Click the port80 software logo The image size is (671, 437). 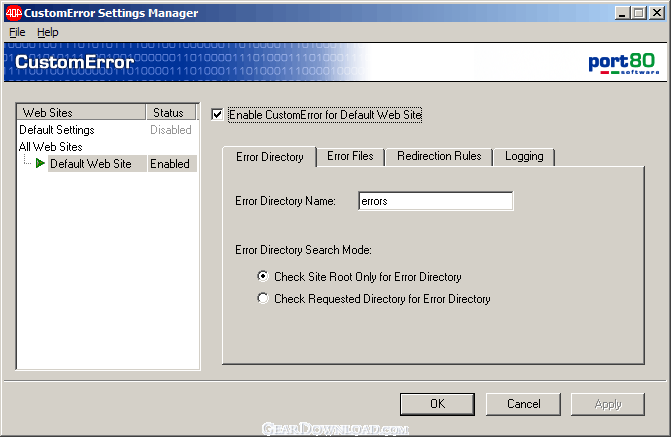[x=623, y=63]
